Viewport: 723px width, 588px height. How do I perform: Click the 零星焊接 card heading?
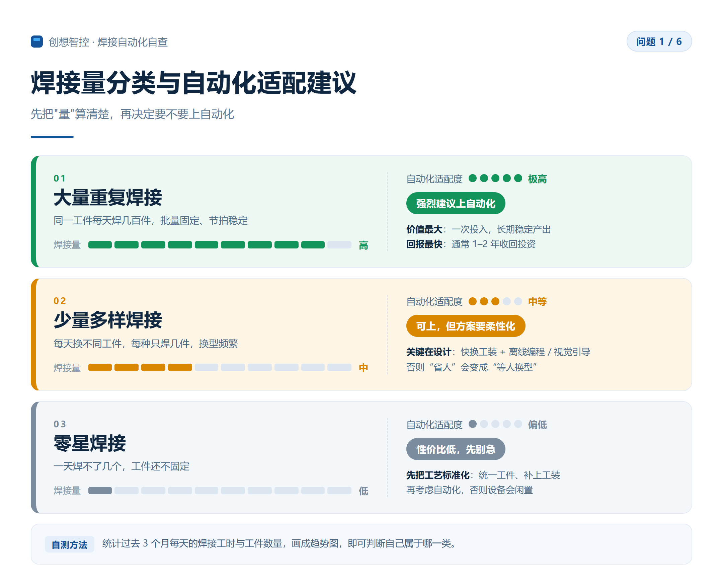(x=90, y=444)
